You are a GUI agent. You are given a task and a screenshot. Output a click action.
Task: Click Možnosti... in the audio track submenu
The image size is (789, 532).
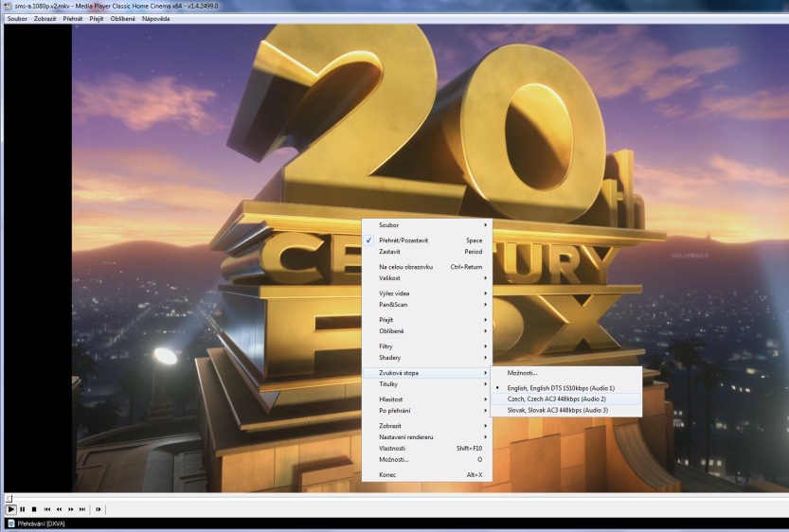pos(522,373)
